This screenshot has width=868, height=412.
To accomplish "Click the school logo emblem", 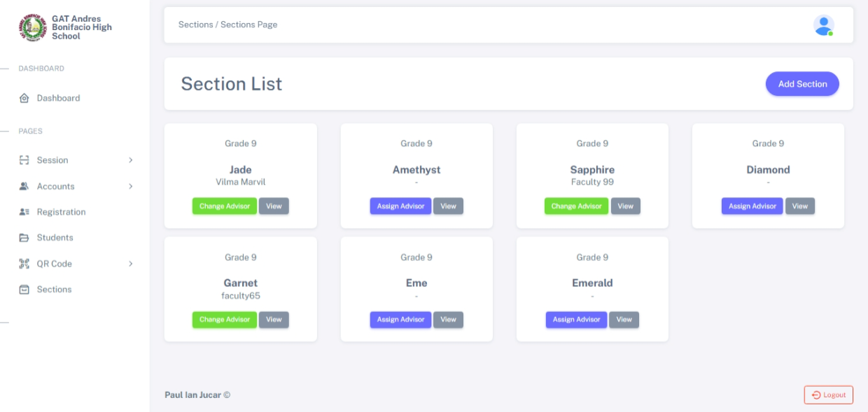I will [x=32, y=27].
